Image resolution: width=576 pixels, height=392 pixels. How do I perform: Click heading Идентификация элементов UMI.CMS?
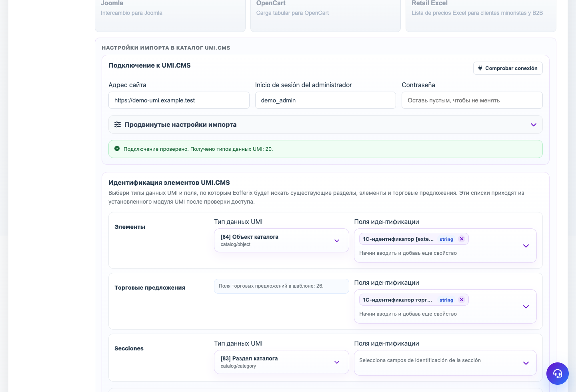coord(169,182)
